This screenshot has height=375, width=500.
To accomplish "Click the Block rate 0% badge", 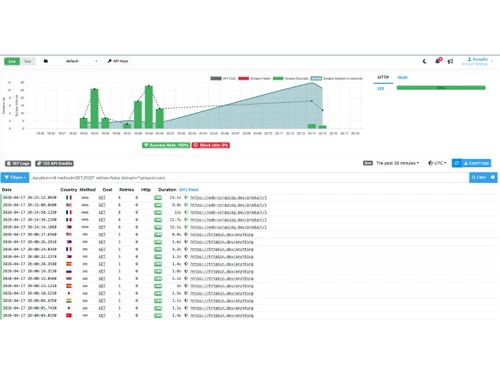I will pyautogui.click(x=211, y=145).
